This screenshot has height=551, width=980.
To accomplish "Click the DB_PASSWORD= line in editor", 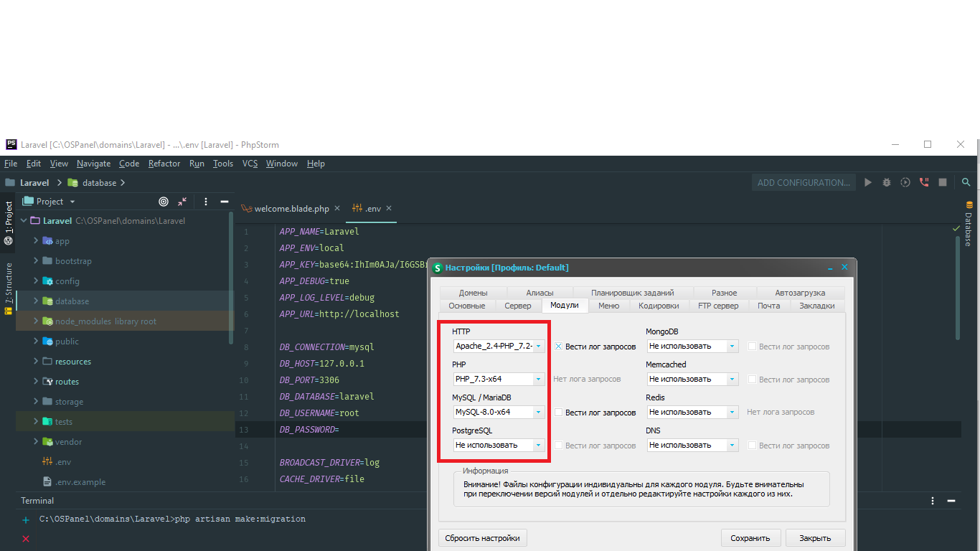I will (309, 430).
